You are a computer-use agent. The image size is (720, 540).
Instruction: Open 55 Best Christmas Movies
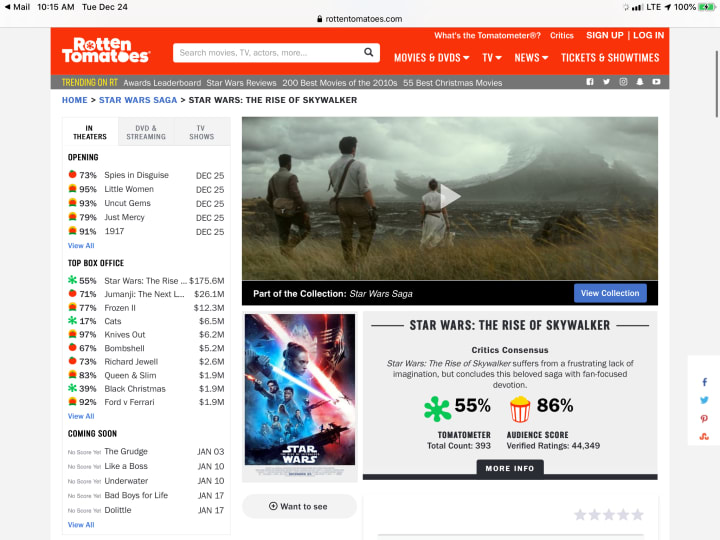tap(452, 83)
